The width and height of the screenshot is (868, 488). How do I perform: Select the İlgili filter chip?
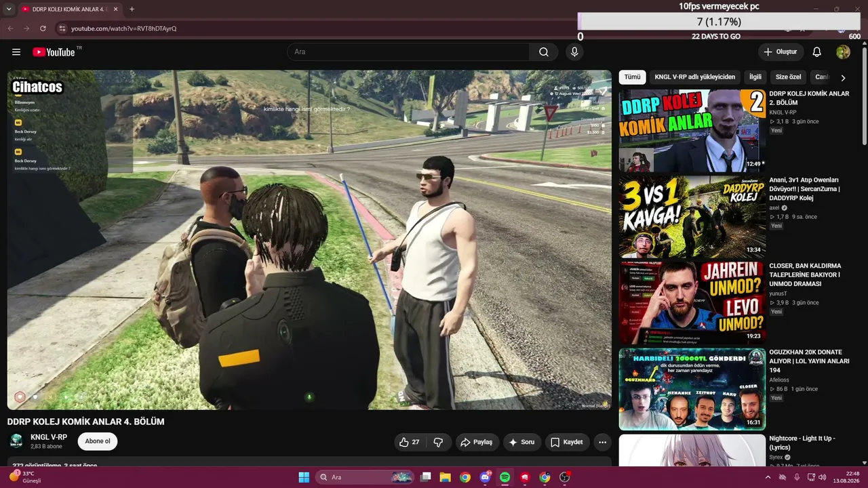[x=755, y=77]
